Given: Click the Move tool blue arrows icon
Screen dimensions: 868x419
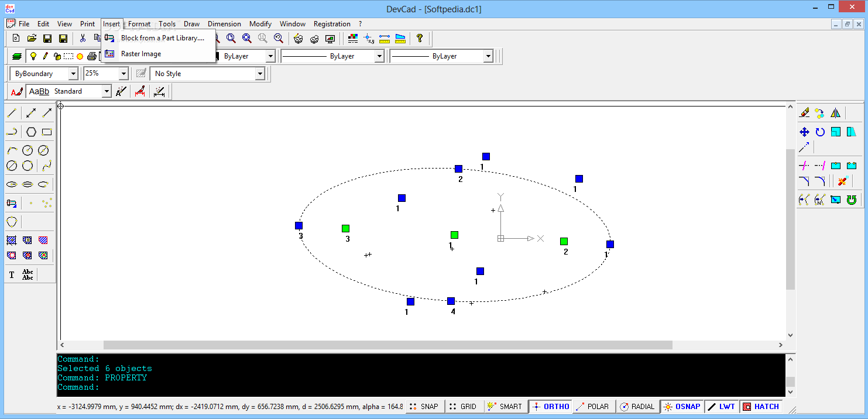Looking at the screenshot, I should tap(804, 132).
